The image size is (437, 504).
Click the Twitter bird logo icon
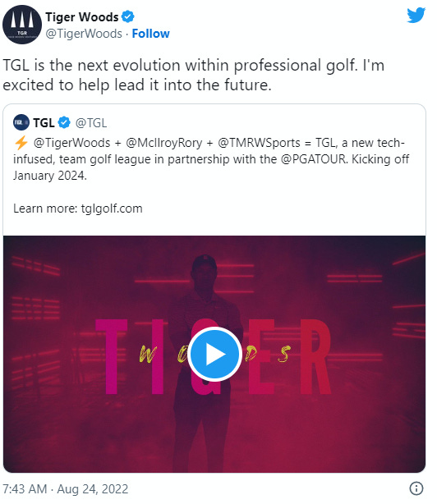tap(416, 16)
